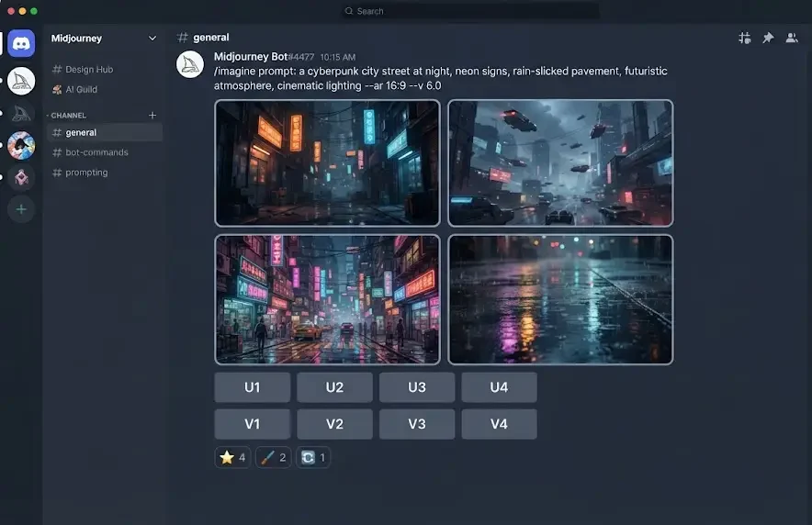
Task: Toggle the refresh reaction with count 1
Action: click(x=313, y=457)
